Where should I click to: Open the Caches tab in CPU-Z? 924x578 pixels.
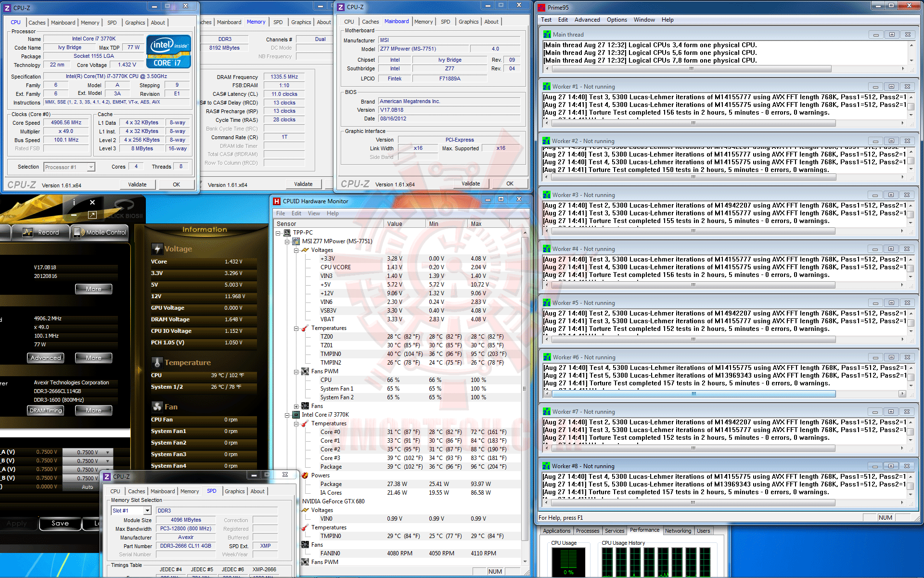point(37,23)
